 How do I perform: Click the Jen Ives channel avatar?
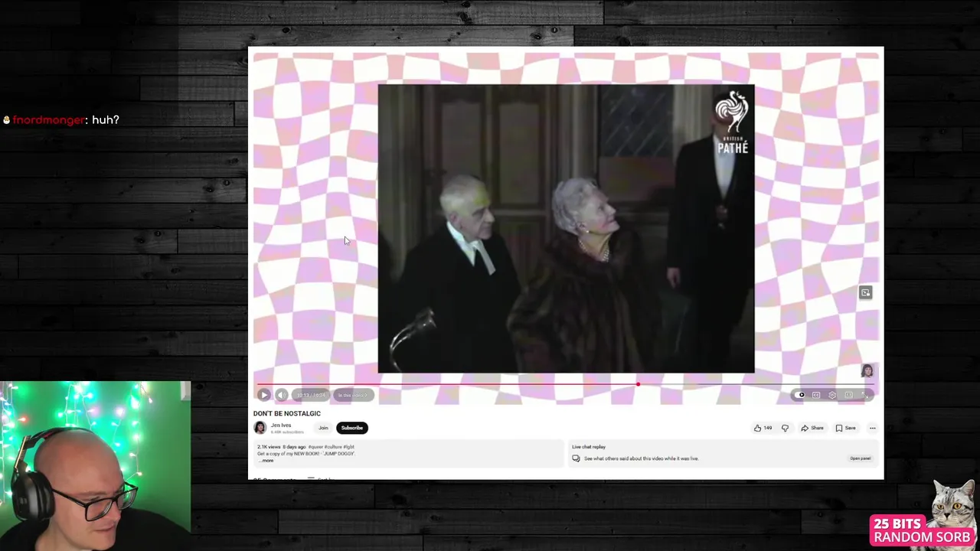point(260,428)
